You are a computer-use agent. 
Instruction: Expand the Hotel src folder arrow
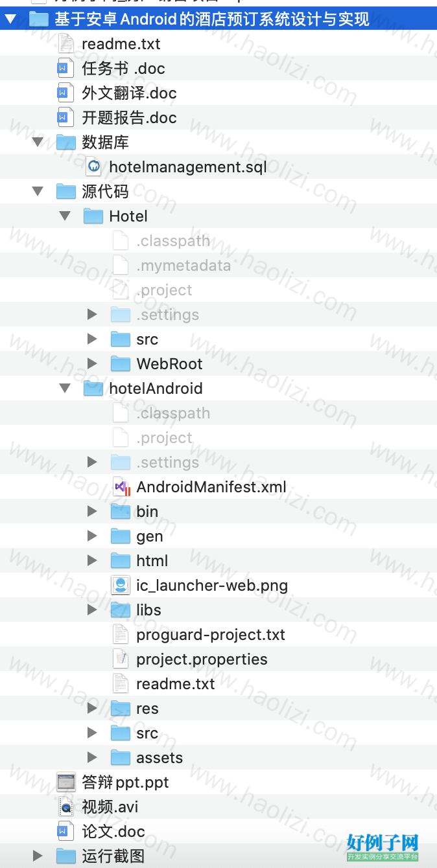coord(92,339)
